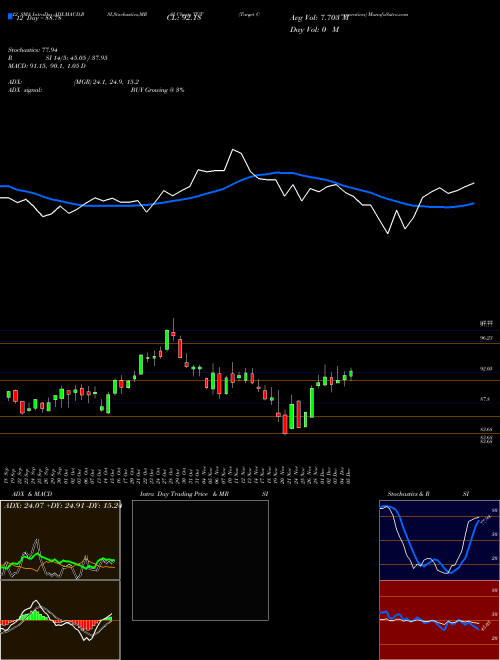Screen dimensions: 500x660
Task: Click the 'Intra Day Trading Price & MR' title
Action: (x=184, y=494)
